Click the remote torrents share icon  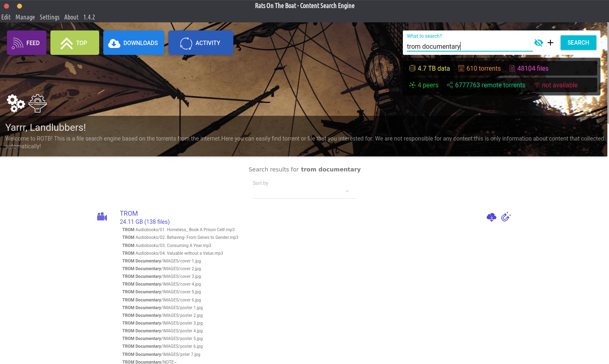(x=450, y=85)
